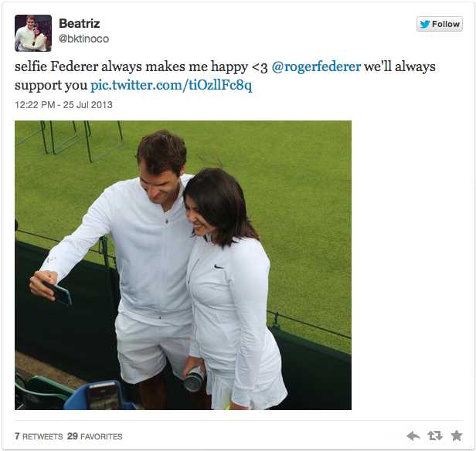Image resolution: width=476 pixels, height=451 pixels.
Task: Favorite the tweet with the star icon
Action: point(457,436)
